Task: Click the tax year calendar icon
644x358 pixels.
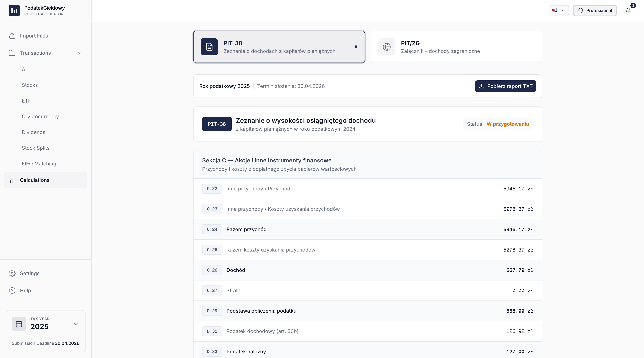Action: pos(19,324)
